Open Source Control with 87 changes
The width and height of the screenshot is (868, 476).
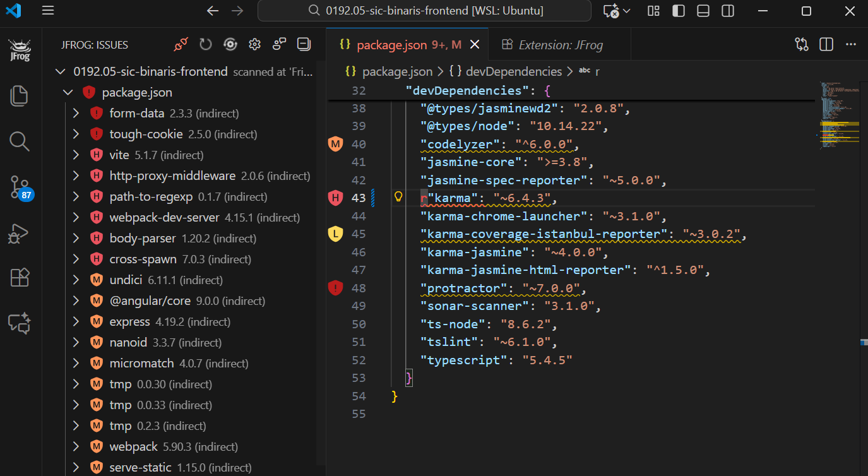pyautogui.click(x=19, y=187)
